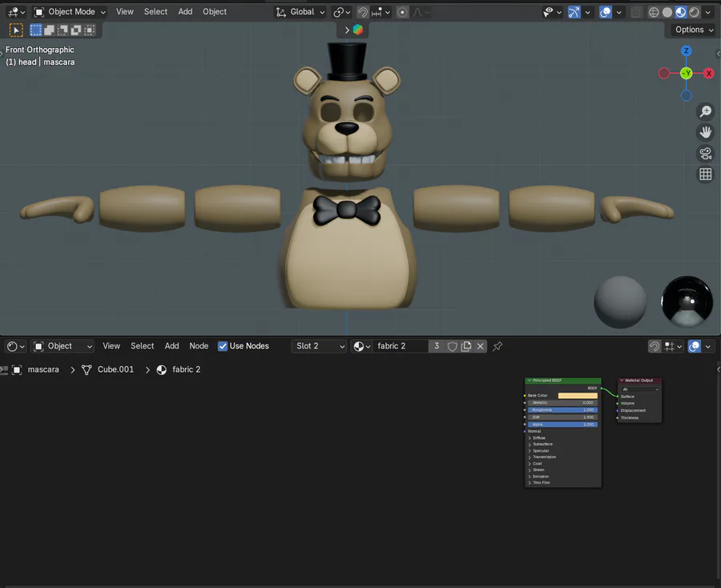The height and width of the screenshot is (588, 721).
Task: Open the node editor View menu
Action: click(111, 346)
